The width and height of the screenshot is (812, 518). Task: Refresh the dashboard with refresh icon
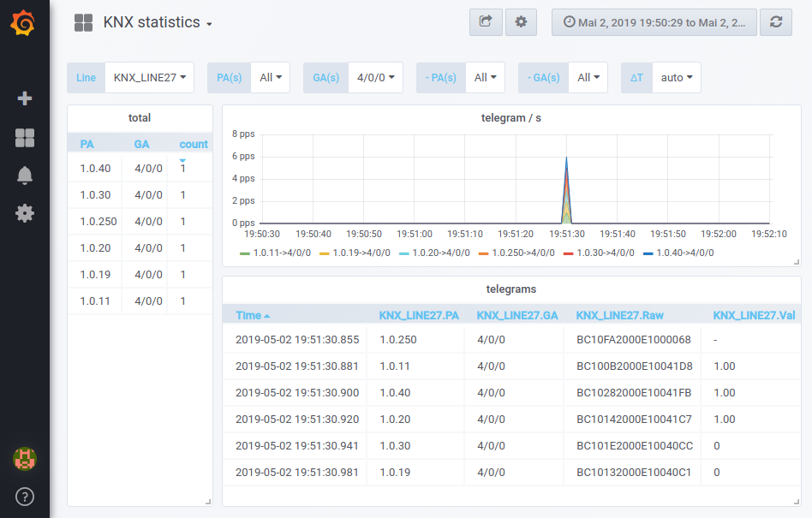coord(776,22)
